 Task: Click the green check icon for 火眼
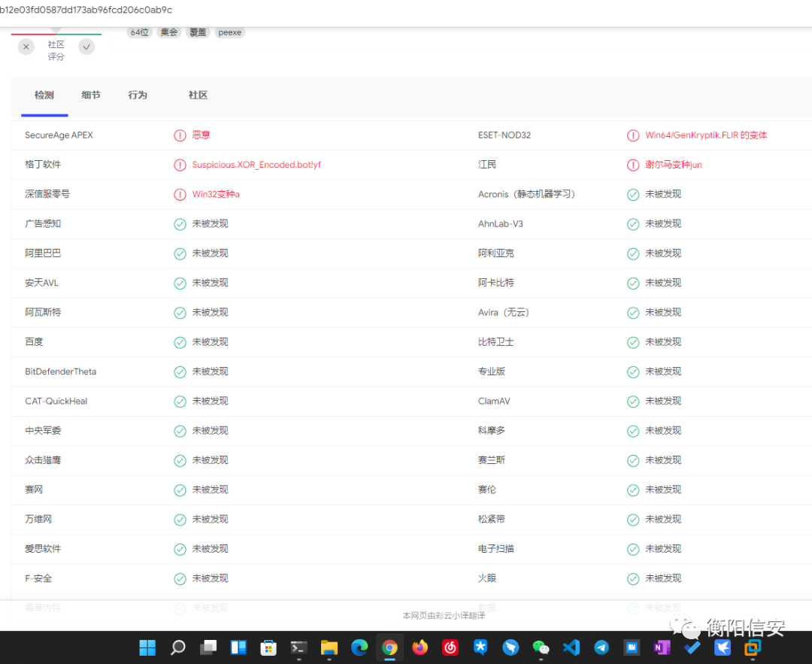(633, 578)
